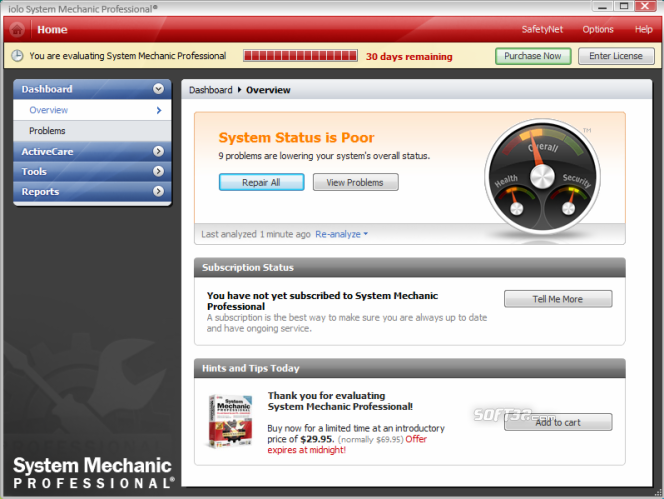Click the 'Offer expires at midnight!' text
Viewport: 664px width, 499px height.
(x=347, y=445)
